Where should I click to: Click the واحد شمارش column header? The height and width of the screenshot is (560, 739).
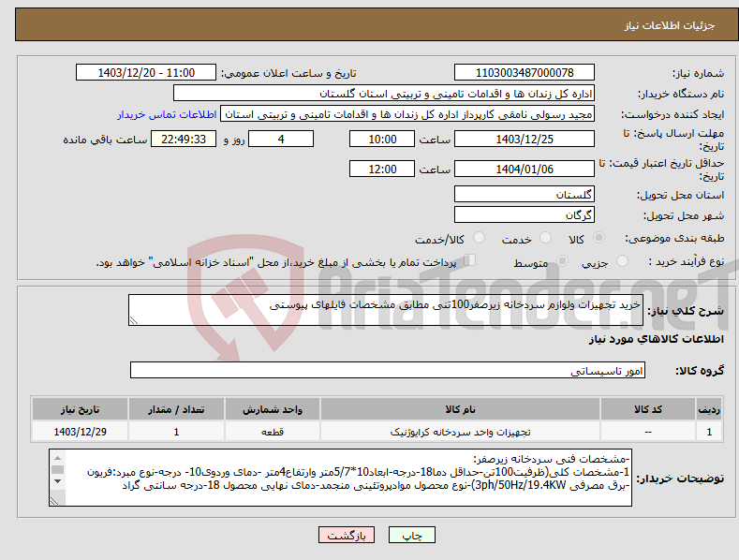pos(273,409)
